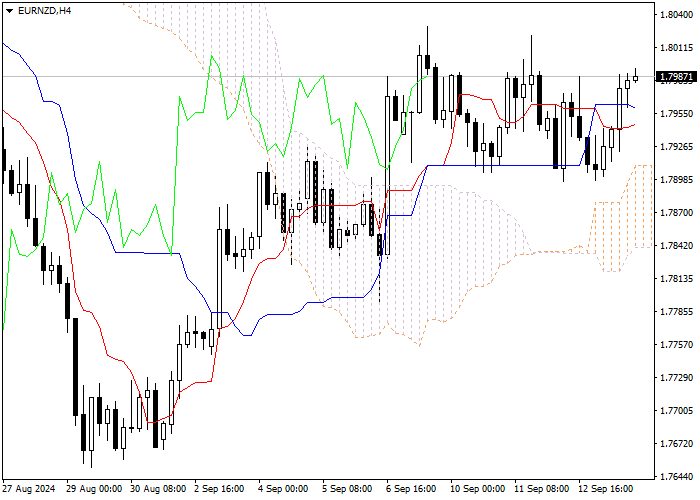Select the 1.80115 price level label

click(676, 48)
